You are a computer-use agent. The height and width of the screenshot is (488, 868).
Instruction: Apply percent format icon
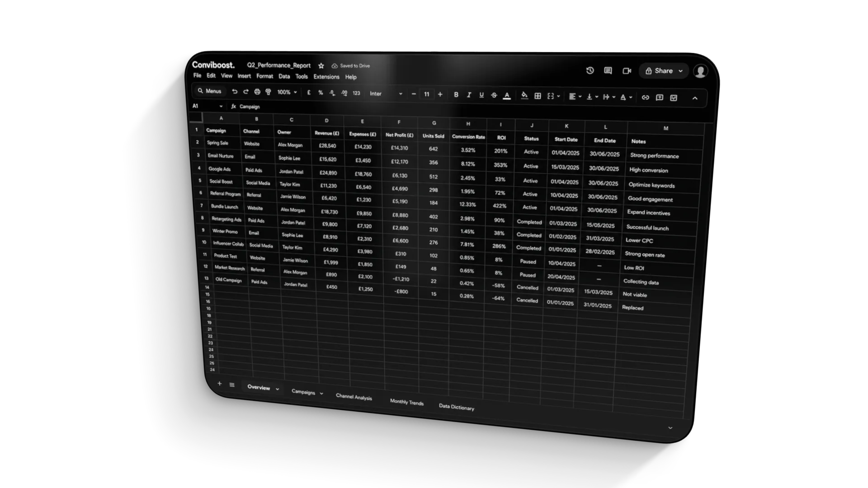[321, 93]
